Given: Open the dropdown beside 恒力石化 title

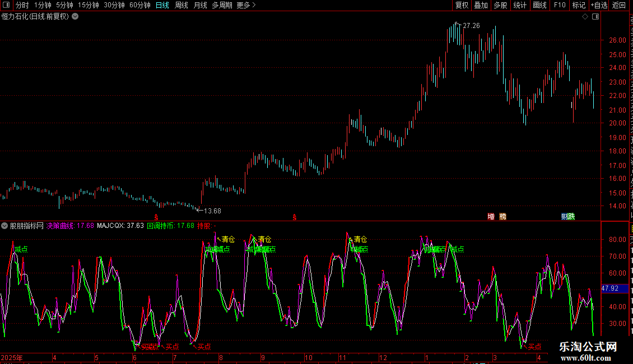Looking at the screenshot, I should (x=75, y=17).
